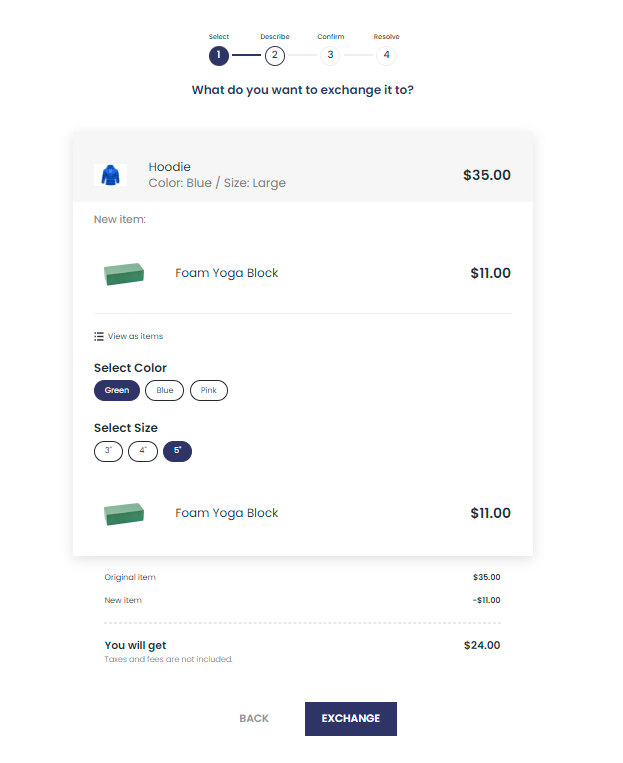Go to step 4 Resolve circle
Screen dimensions: 623x763
tap(386, 55)
